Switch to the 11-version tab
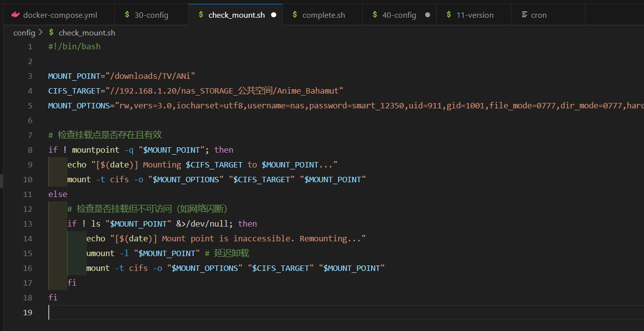The width and height of the screenshot is (644, 331). (x=474, y=15)
